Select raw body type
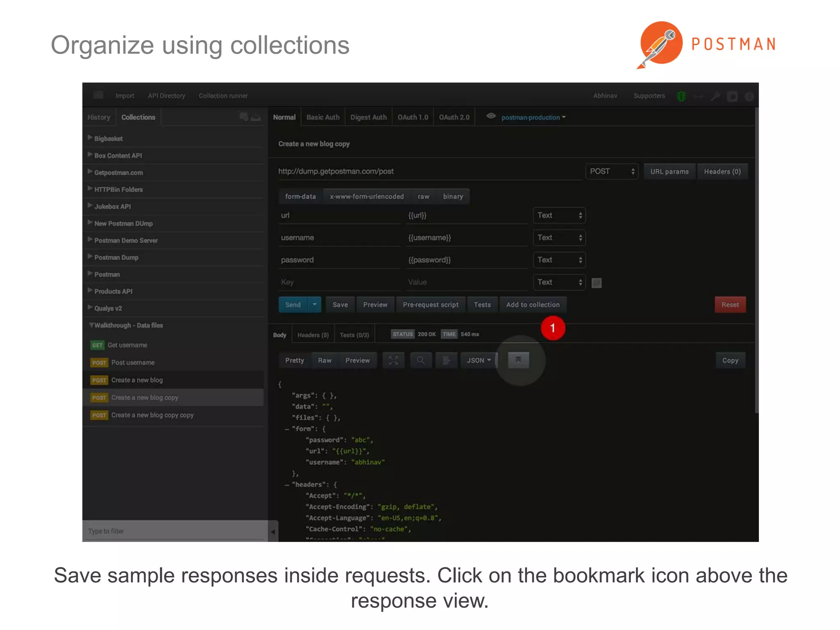This screenshot has width=840, height=630. point(423,196)
